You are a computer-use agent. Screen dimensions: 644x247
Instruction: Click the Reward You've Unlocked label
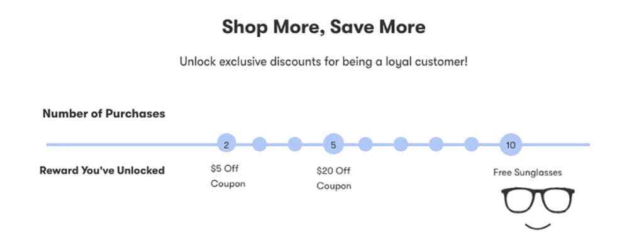click(103, 170)
